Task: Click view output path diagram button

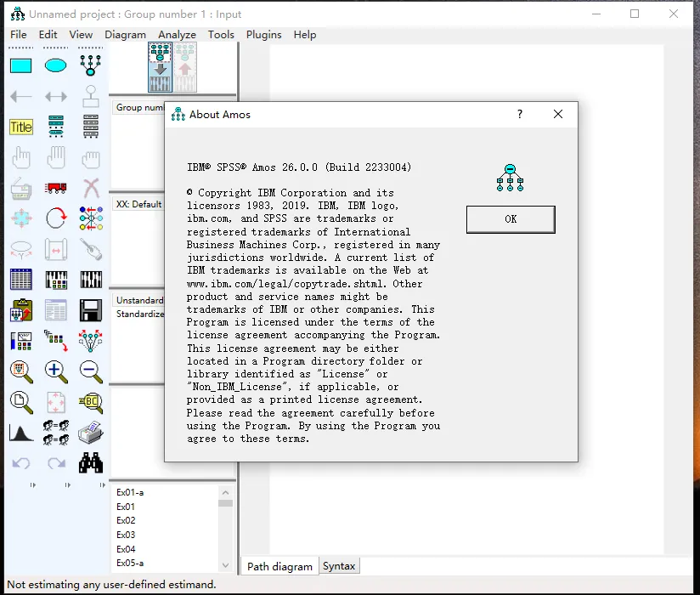Action: 185,67
